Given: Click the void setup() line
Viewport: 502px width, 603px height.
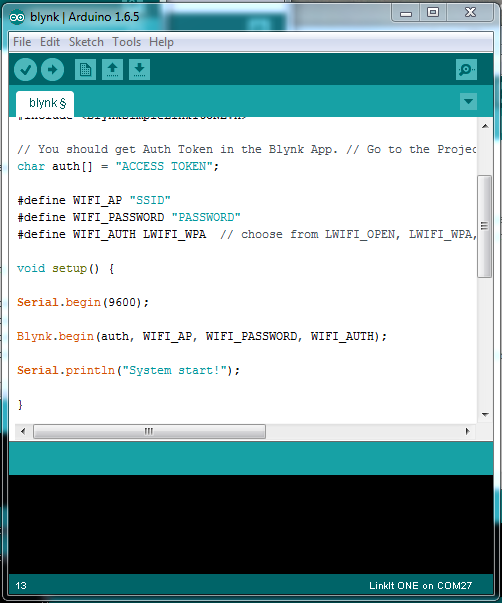Looking at the screenshot, I should (x=65, y=268).
